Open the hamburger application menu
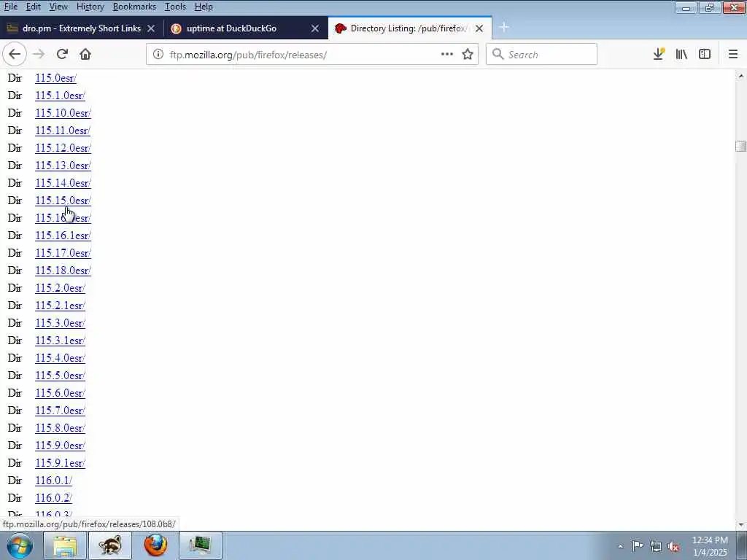This screenshot has height=560, width=747. pos(733,54)
